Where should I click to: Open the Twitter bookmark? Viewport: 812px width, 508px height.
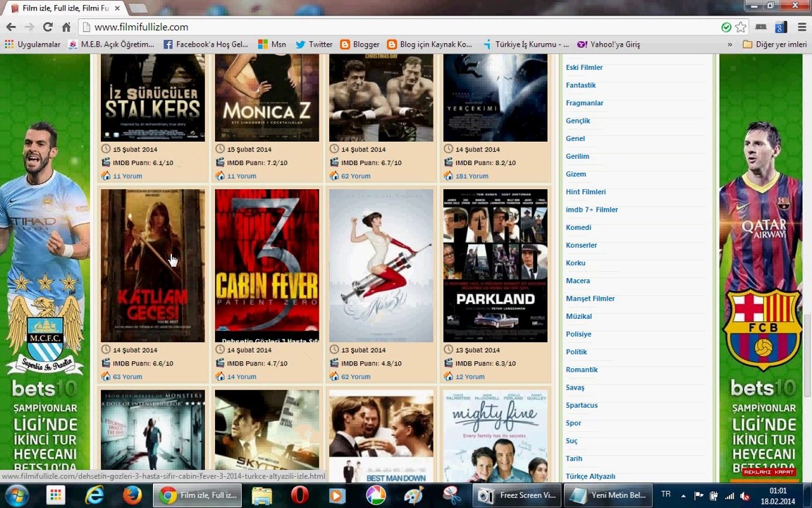314,44
